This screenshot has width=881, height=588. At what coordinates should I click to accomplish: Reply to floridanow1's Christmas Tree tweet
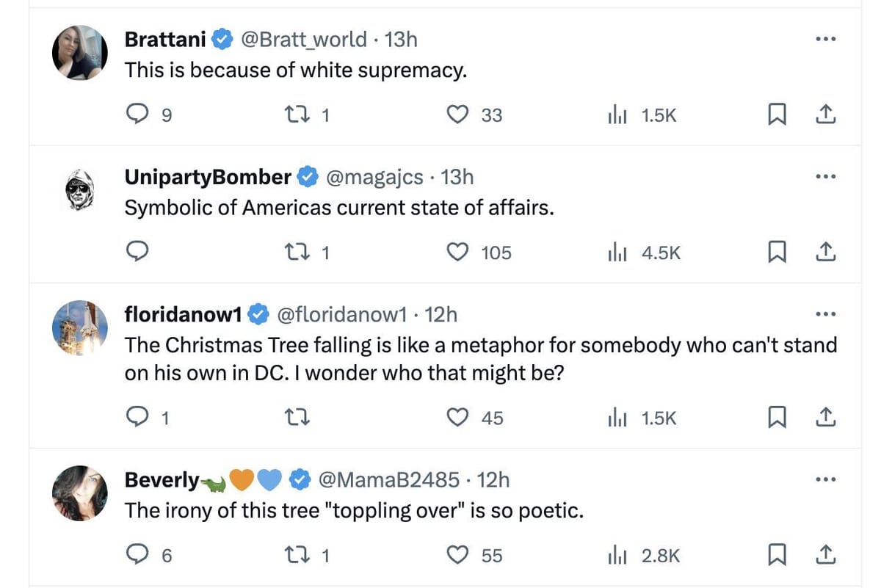tap(137, 418)
